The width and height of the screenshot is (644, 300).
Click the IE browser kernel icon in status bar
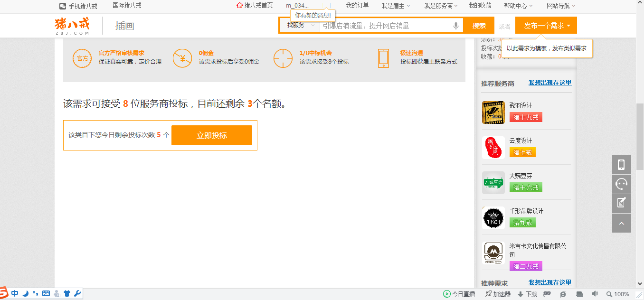pyautogui.click(x=563, y=294)
